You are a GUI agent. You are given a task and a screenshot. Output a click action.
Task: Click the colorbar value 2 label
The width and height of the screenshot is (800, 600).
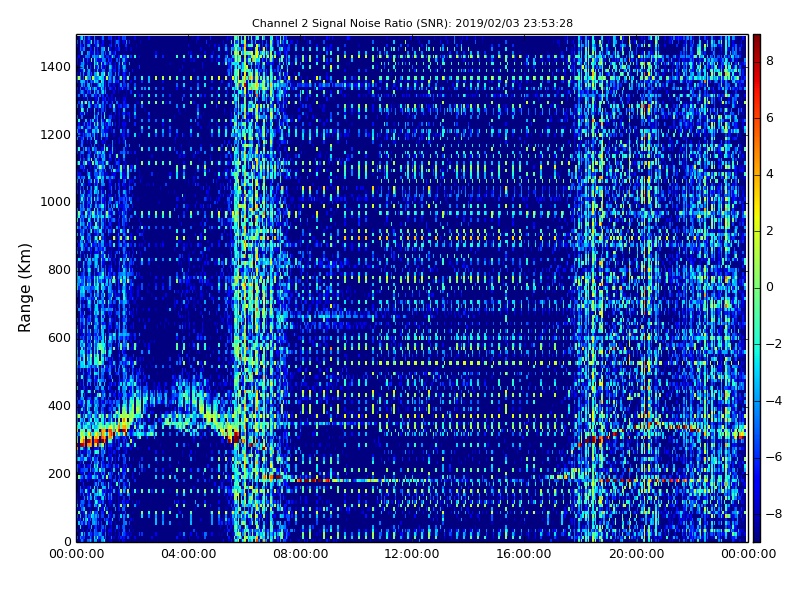pos(770,231)
